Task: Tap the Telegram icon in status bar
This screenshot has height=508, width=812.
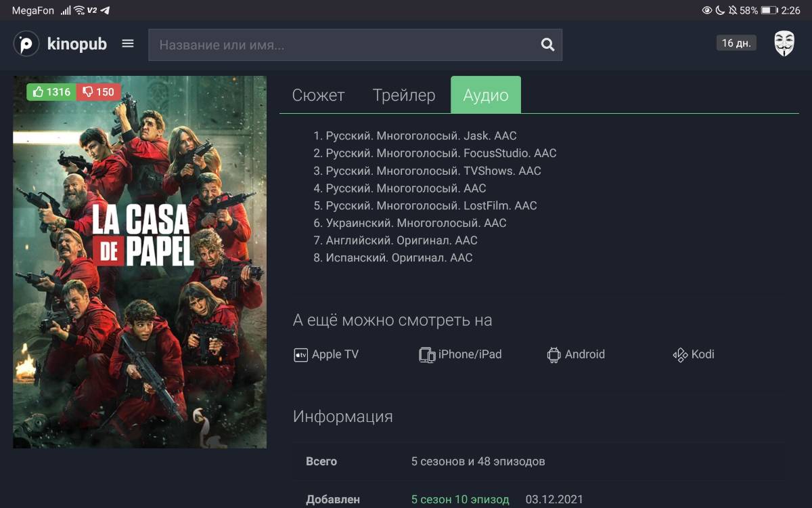Action: click(x=105, y=11)
